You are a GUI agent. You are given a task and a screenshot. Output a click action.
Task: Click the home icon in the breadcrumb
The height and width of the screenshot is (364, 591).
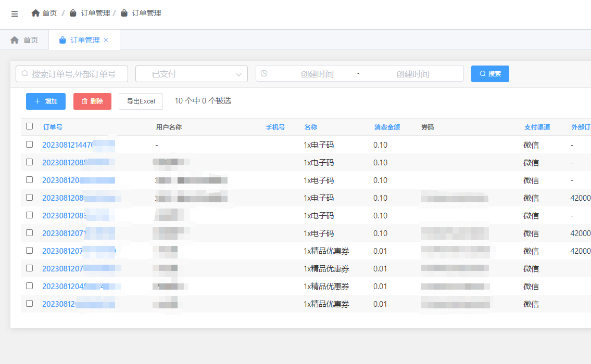35,13
